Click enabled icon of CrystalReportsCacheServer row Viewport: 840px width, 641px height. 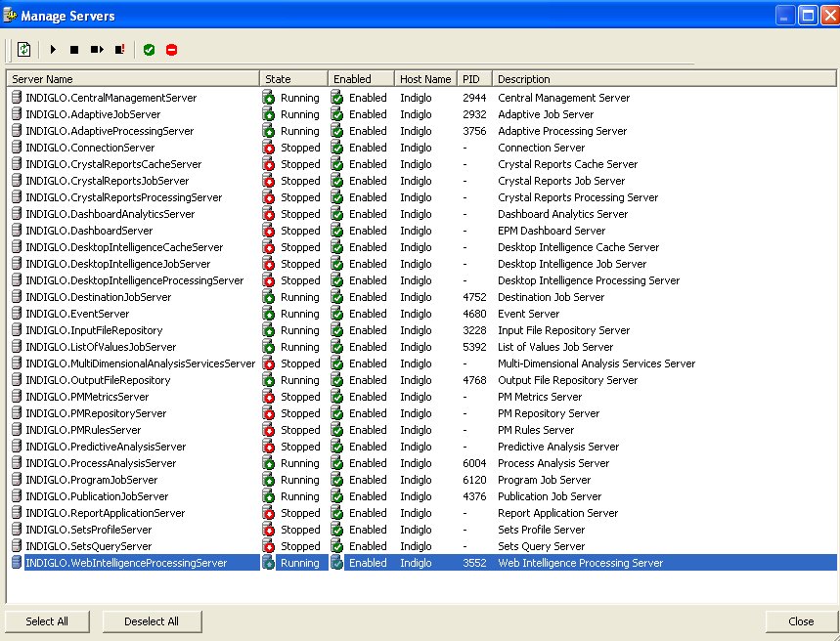(337, 163)
